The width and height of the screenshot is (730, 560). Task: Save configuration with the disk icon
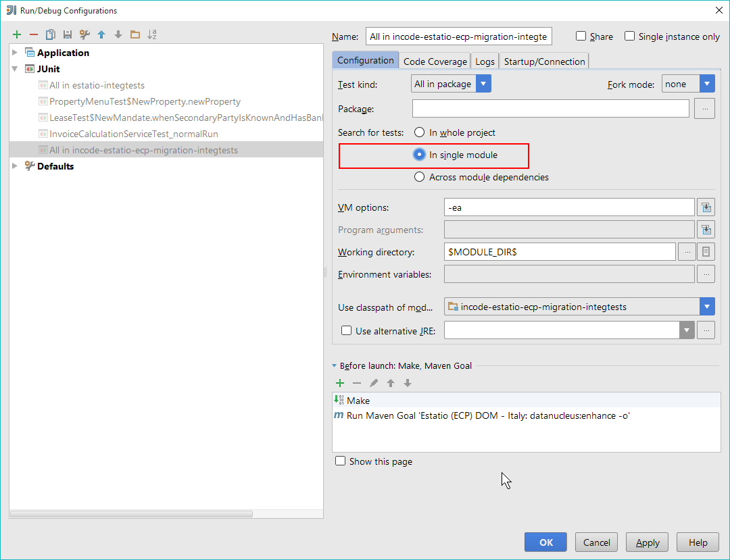(x=68, y=34)
